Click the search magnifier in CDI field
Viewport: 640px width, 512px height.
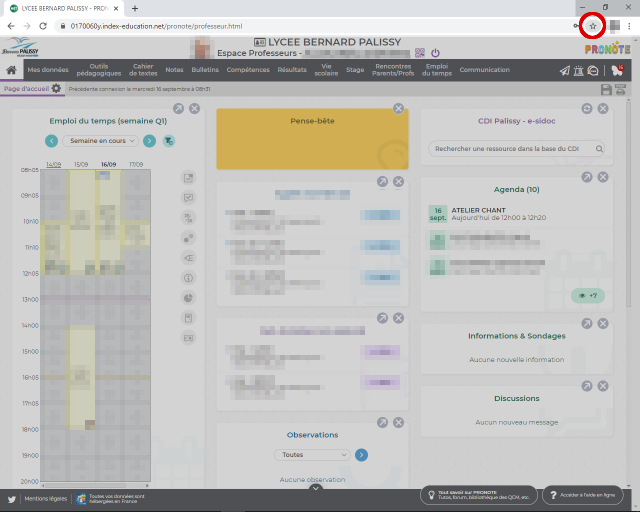pyautogui.click(x=599, y=149)
